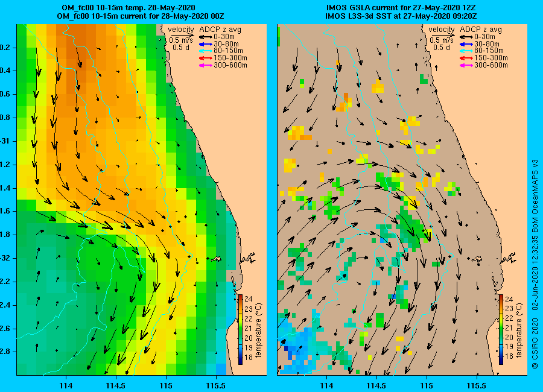Click longitude 114.5 label under left map
Screen dimensions: 543x392
(116, 386)
